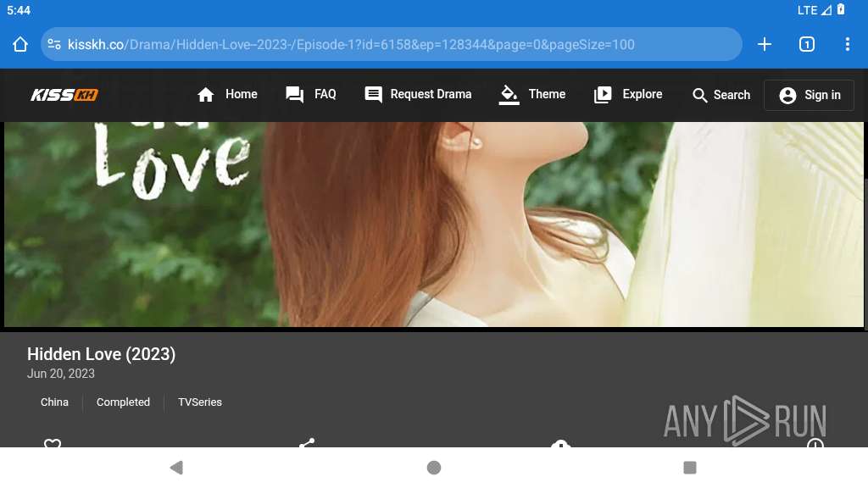Tap Android back navigation button

pos(176,468)
